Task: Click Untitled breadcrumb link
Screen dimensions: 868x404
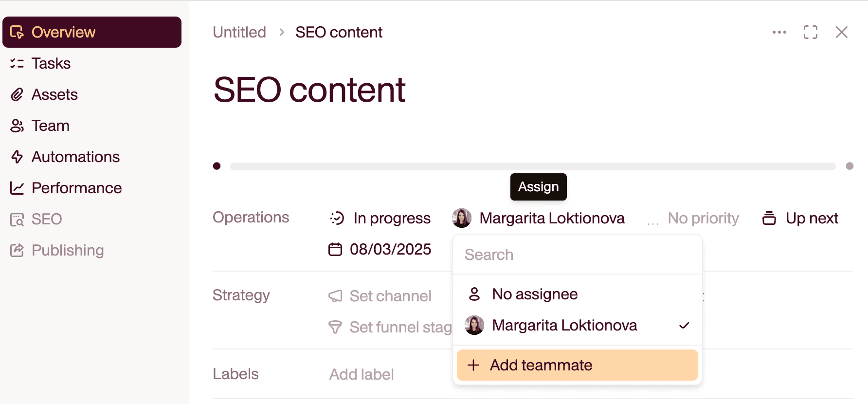Action: 239,32
